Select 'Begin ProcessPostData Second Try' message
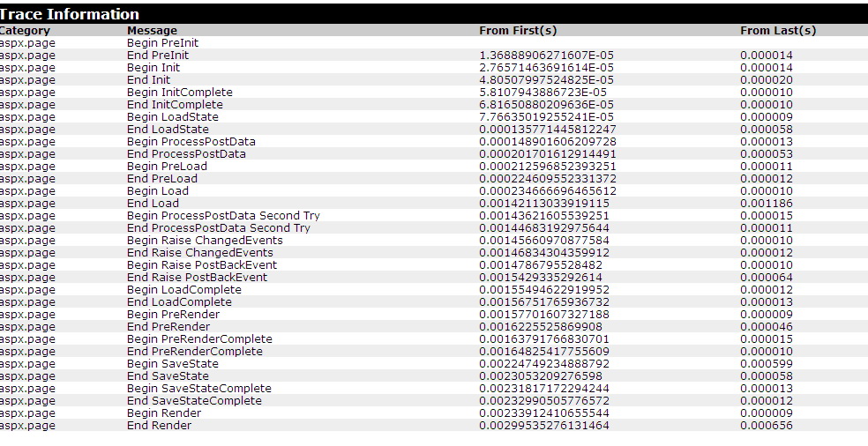 pyautogui.click(x=224, y=215)
